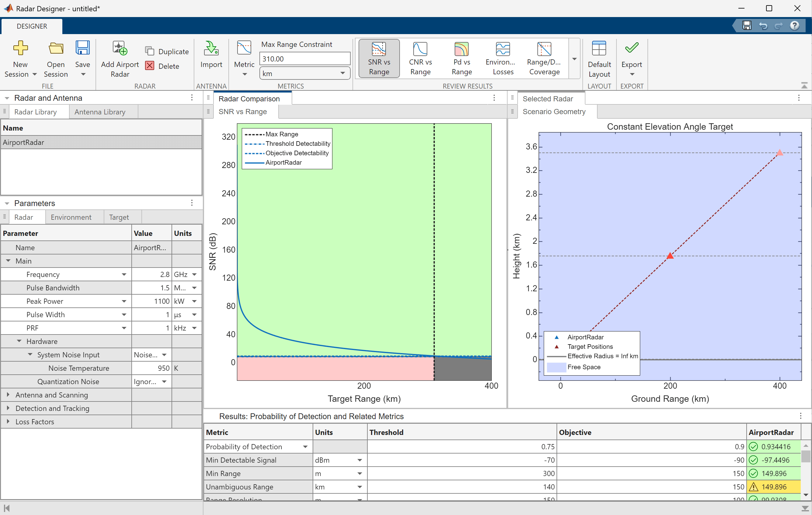Switch to the Antenna Library tab
The image size is (812, 515).
point(100,112)
